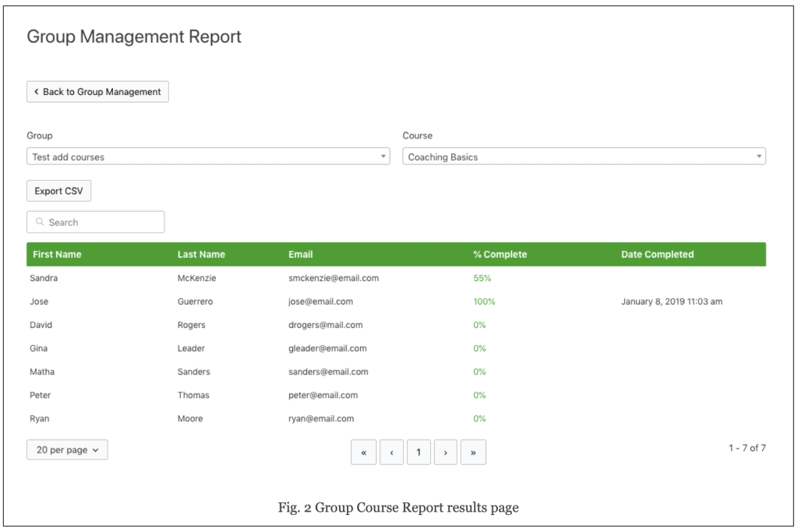Sort by Email column header

pyautogui.click(x=300, y=254)
